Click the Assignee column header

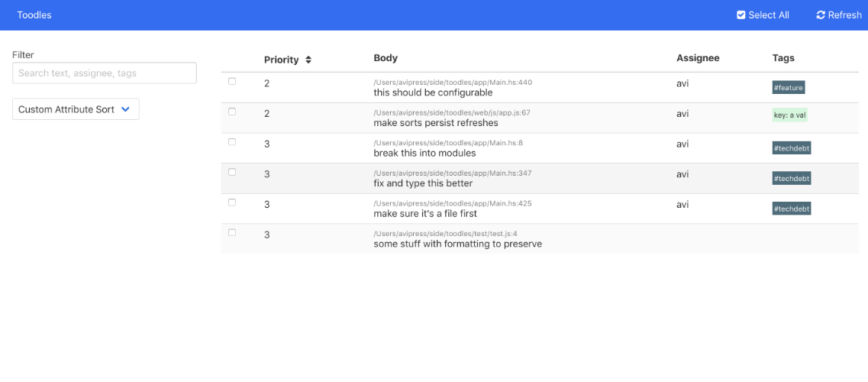(x=698, y=58)
